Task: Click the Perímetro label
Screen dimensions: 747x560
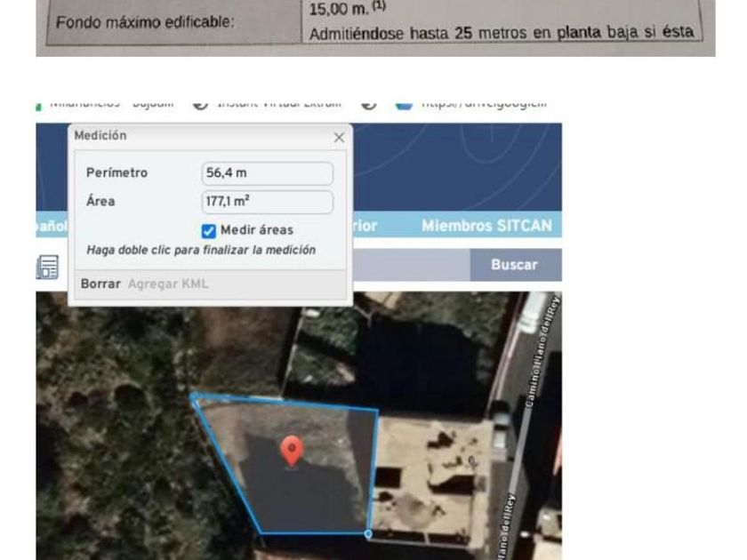Action: pyautogui.click(x=116, y=172)
